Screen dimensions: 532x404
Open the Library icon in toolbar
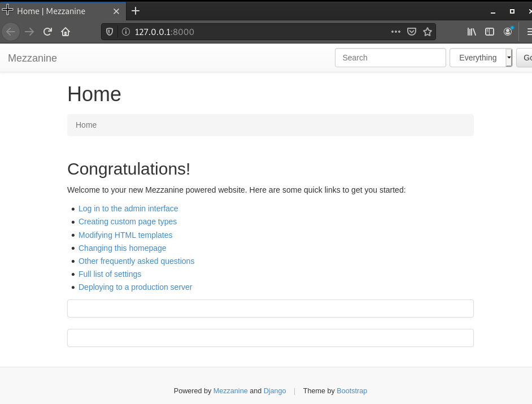tap(472, 32)
